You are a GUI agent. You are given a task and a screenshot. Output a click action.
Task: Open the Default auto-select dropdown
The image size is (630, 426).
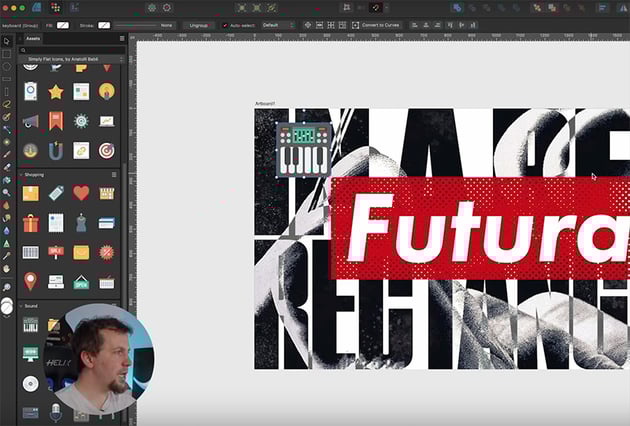(x=278, y=25)
